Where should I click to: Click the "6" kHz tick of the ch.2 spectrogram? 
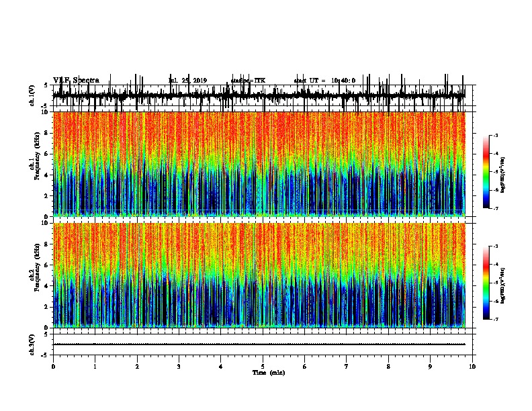click(x=47, y=265)
